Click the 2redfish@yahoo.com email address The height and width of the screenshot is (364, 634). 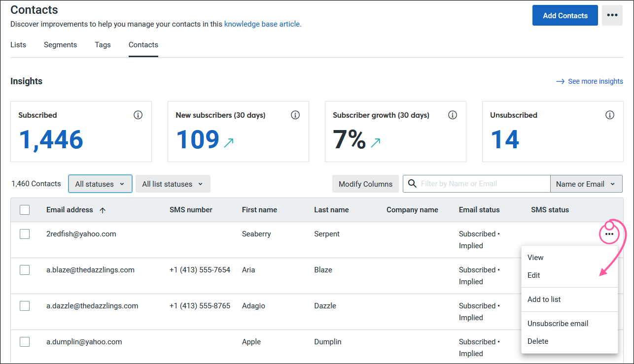tap(81, 234)
